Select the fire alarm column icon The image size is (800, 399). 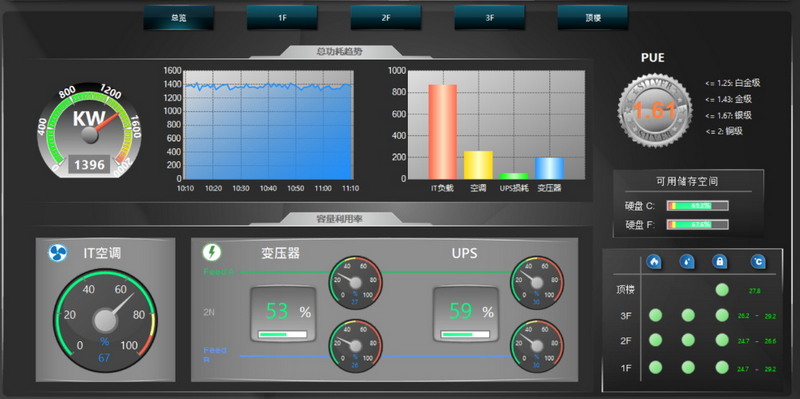coord(654,262)
